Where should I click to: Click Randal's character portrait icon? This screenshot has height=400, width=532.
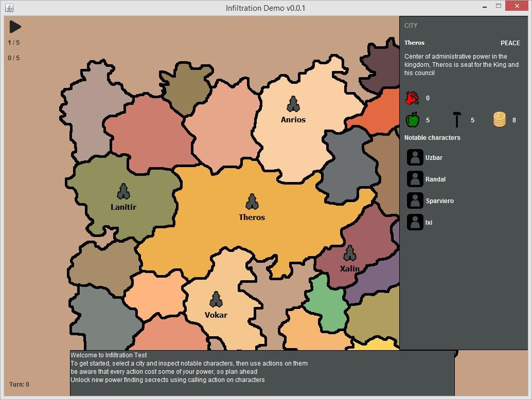tap(415, 179)
